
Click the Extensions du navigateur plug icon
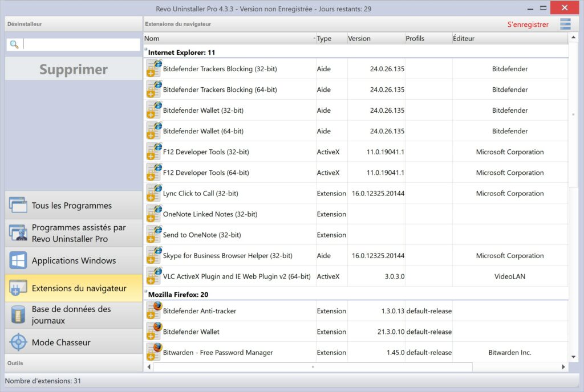tap(18, 288)
